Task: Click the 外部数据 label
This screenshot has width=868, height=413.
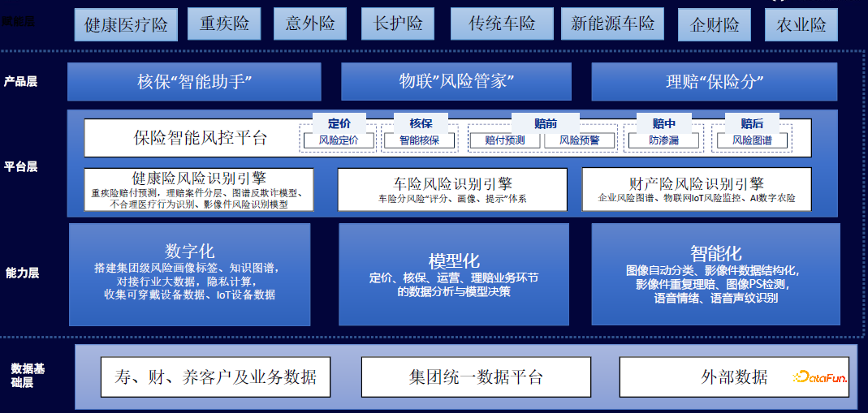Action: (734, 377)
